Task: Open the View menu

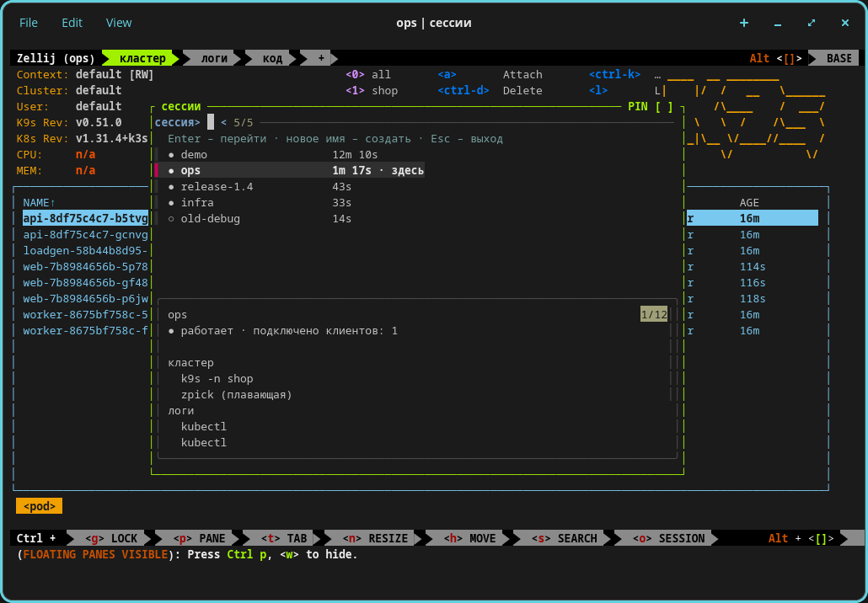Action: point(119,23)
